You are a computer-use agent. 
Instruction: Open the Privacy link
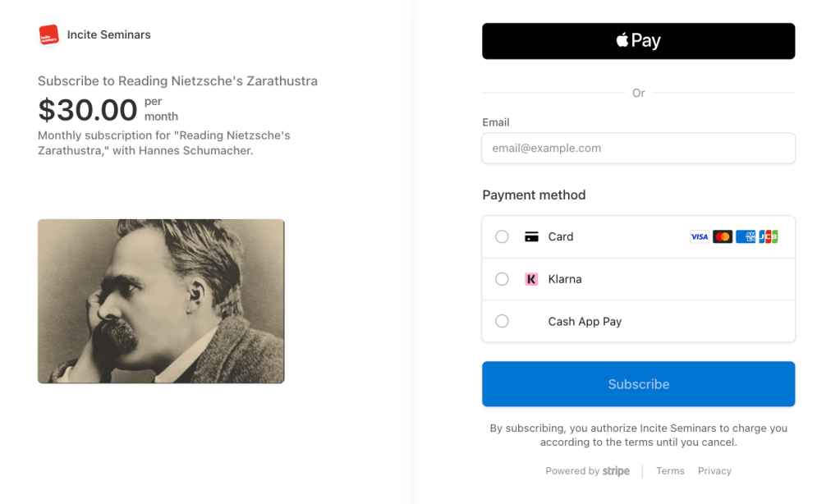(x=714, y=471)
